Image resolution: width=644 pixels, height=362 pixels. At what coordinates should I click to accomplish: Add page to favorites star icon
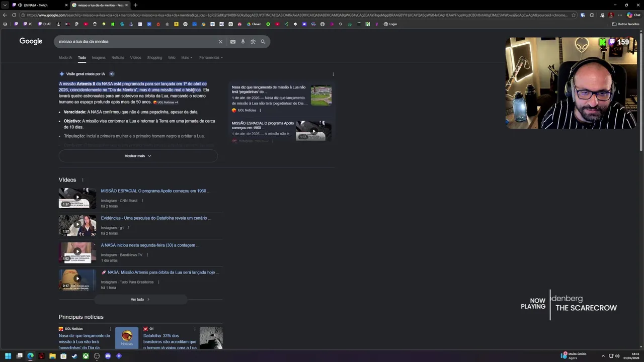tap(574, 15)
